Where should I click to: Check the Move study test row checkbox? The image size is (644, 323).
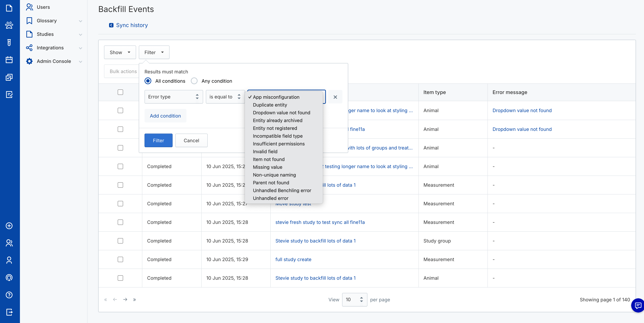[121, 204]
